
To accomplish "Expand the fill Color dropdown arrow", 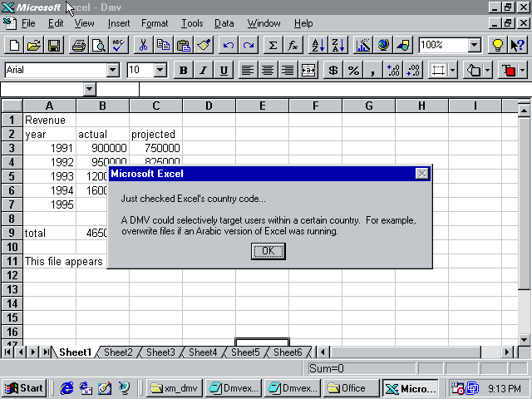I will tap(487, 70).
